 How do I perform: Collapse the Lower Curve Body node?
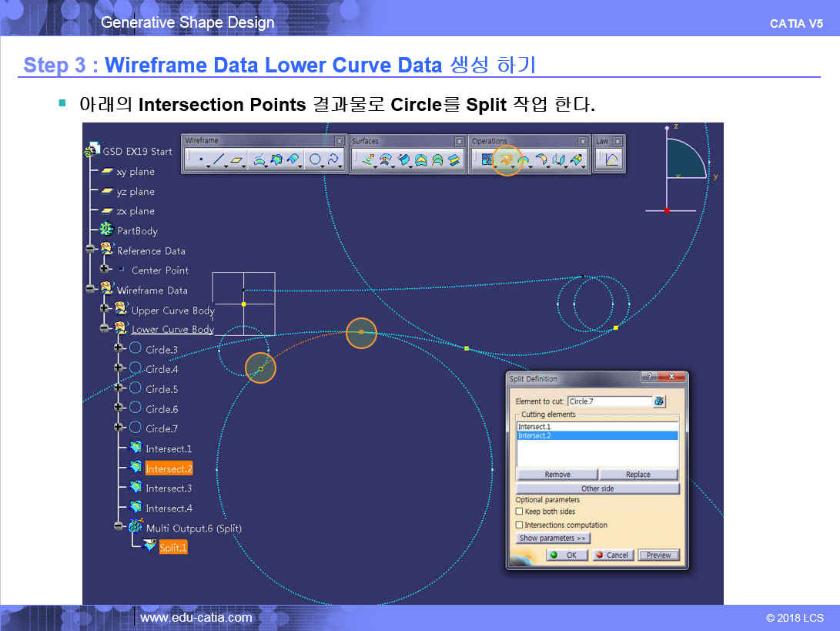pos(105,328)
